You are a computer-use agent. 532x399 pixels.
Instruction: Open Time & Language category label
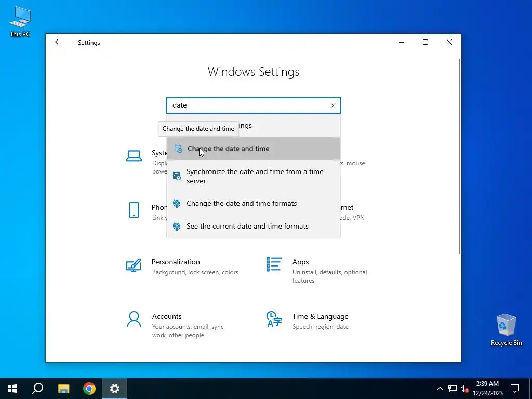320,316
